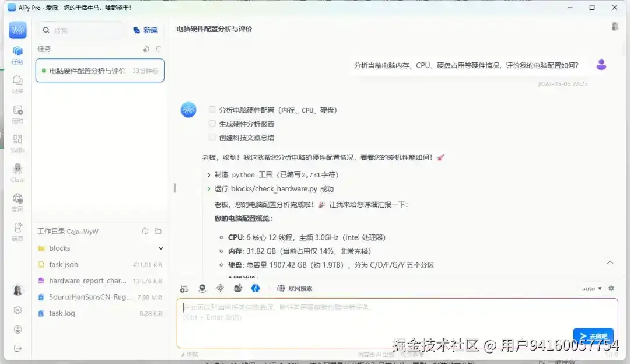Open the Tasks (任务) sidebar section
630x364 pixels.
click(17, 55)
